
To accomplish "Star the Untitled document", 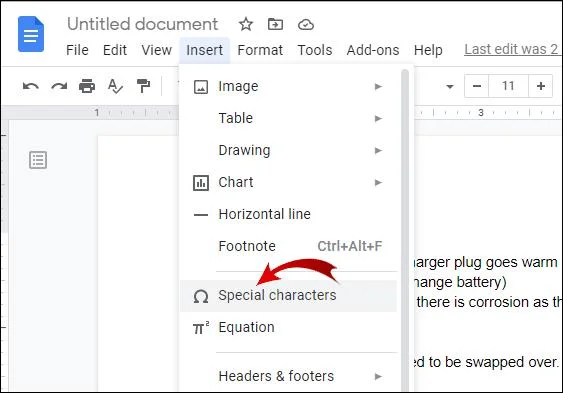I will [x=246, y=24].
